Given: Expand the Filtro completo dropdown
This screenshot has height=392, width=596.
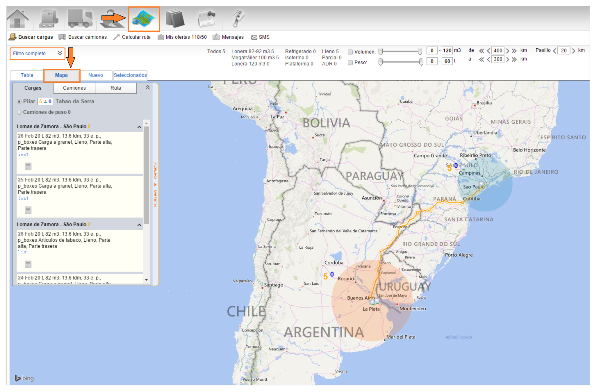Looking at the screenshot, I should coord(38,53).
